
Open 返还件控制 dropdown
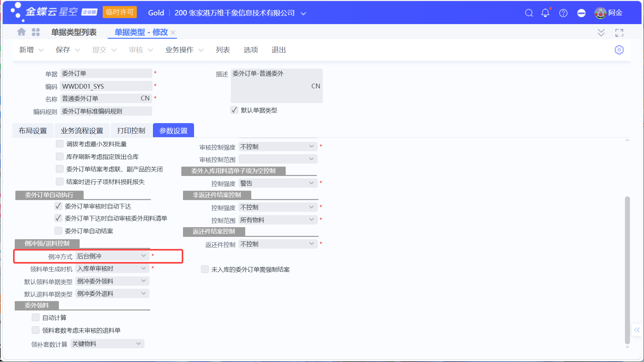(278, 244)
